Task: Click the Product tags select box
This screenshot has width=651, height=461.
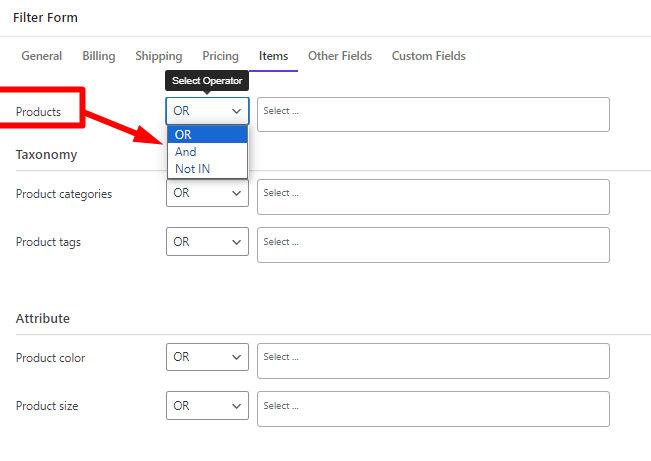Action: (x=433, y=245)
